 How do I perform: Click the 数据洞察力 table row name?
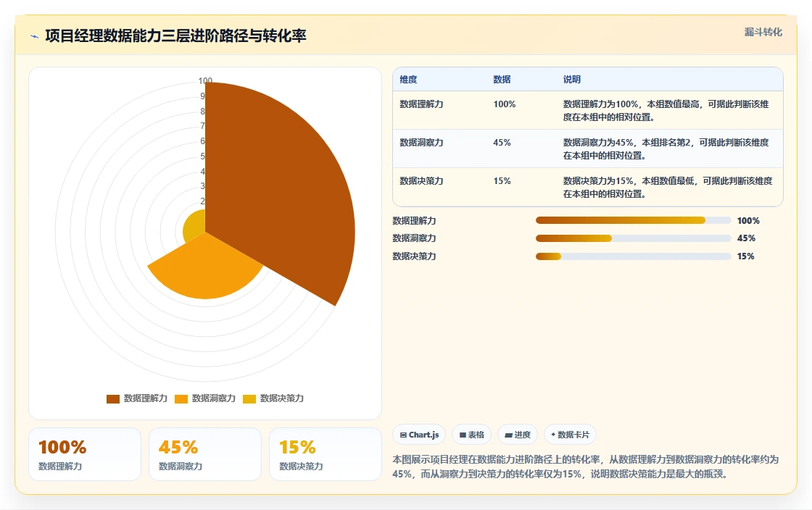point(421,142)
